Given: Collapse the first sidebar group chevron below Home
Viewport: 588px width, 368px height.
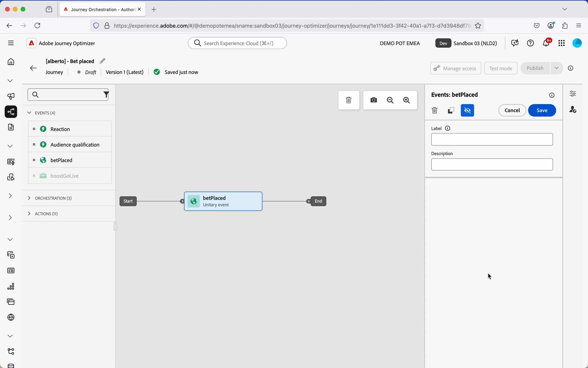Looking at the screenshot, I should coord(10,81).
